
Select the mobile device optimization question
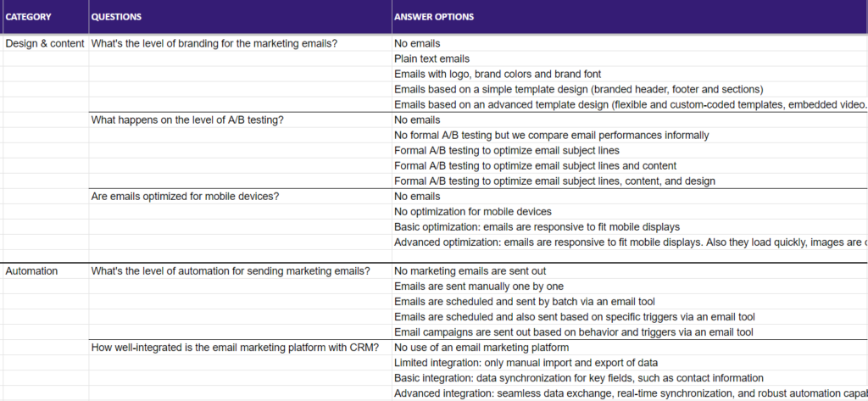[x=185, y=196]
